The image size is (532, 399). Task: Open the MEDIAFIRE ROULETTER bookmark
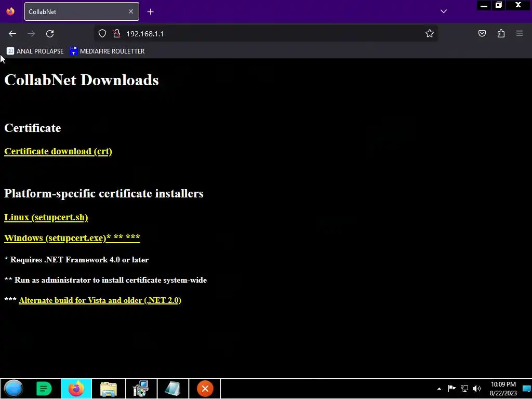pyautogui.click(x=107, y=51)
